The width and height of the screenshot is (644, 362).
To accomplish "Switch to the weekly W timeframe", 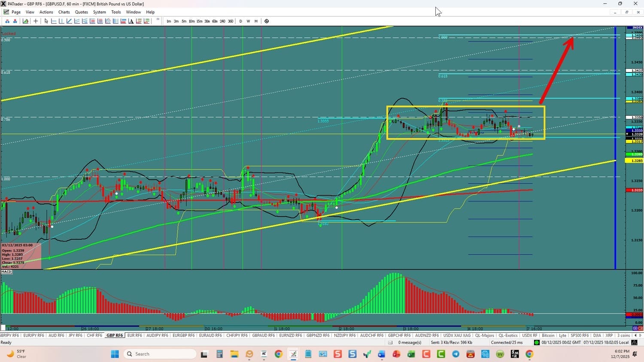I will pyautogui.click(x=248, y=21).
